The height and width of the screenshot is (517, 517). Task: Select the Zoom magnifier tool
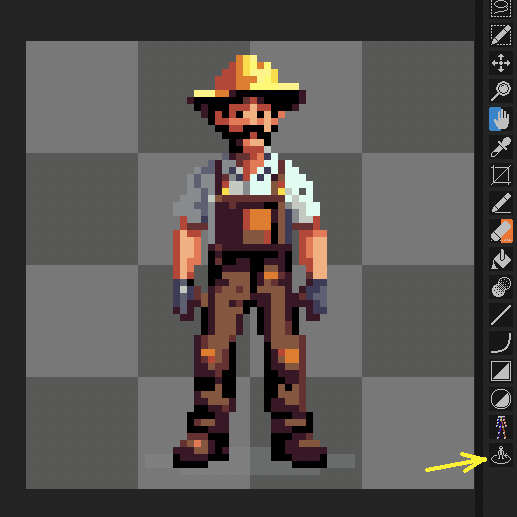501,91
